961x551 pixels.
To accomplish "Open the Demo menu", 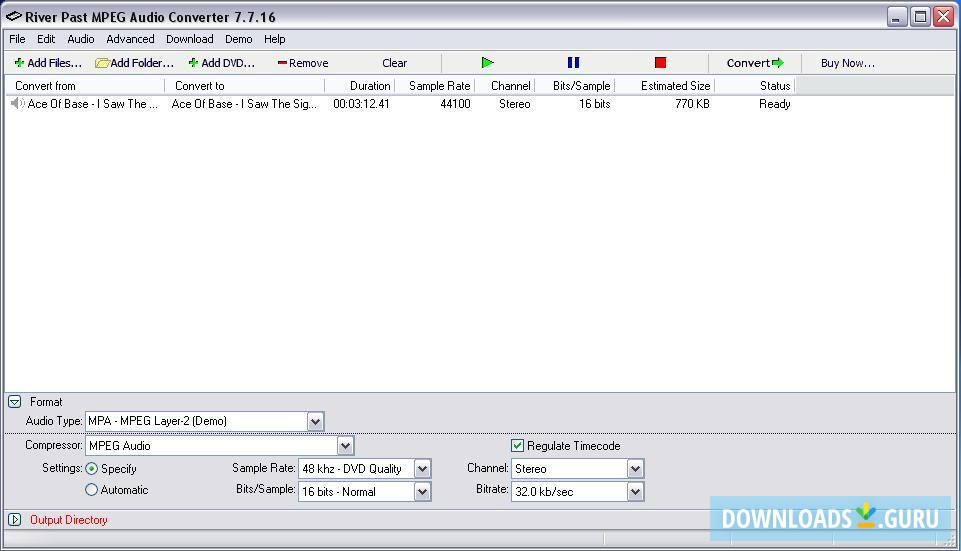I will pyautogui.click(x=238, y=39).
